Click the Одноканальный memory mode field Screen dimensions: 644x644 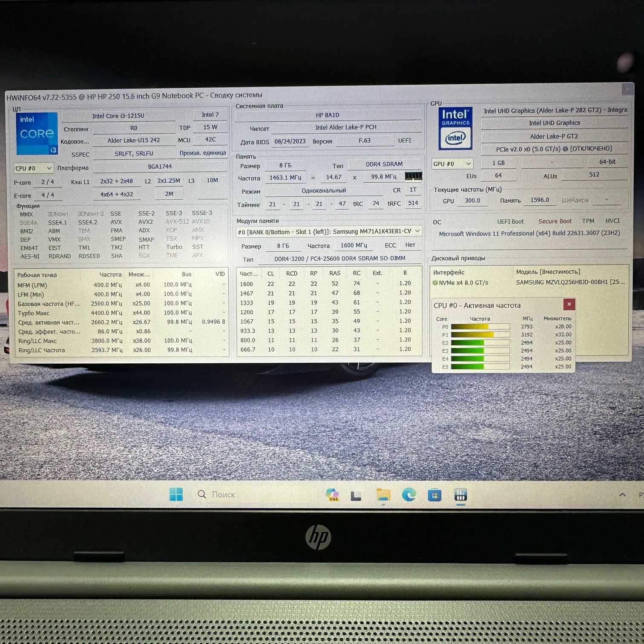pos(324,190)
